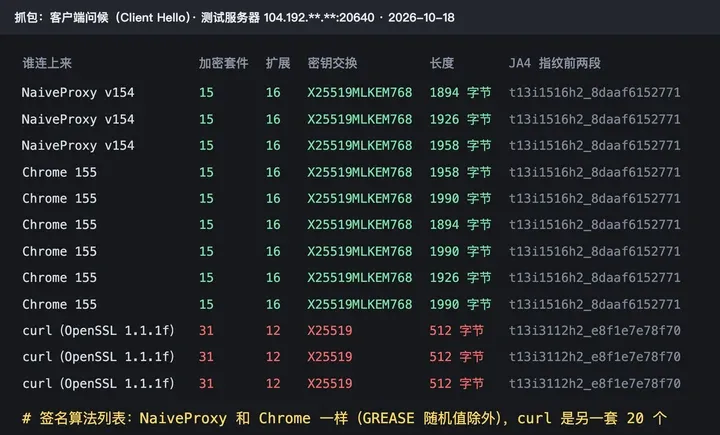Click extension count 16 in Chrome 1894 字节 row
This screenshot has width=720, height=435.
tap(273, 224)
